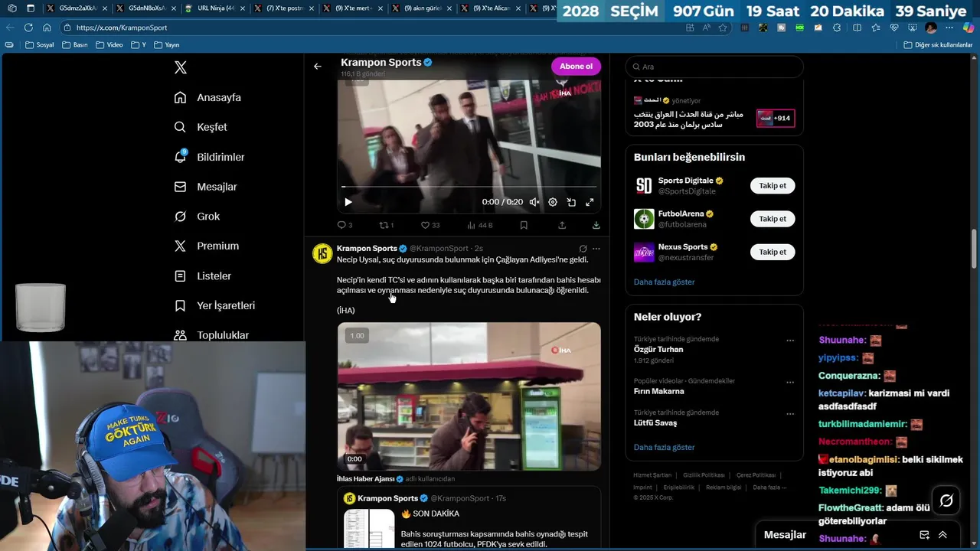Click the browser address bar URL
This screenshot has width=980, height=551.
[122, 28]
